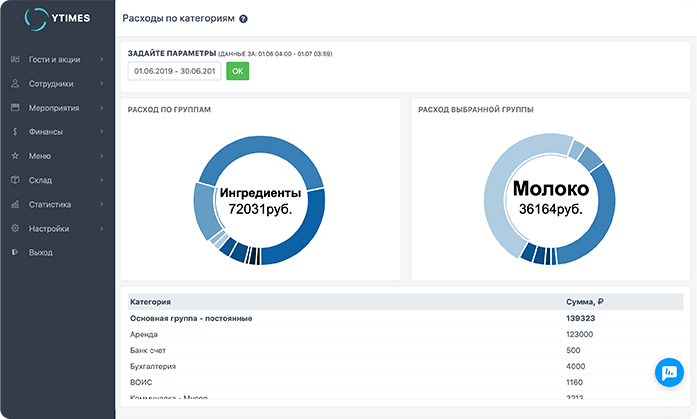
Task: Click the Сотрудники people icon
Action: tap(15, 84)
